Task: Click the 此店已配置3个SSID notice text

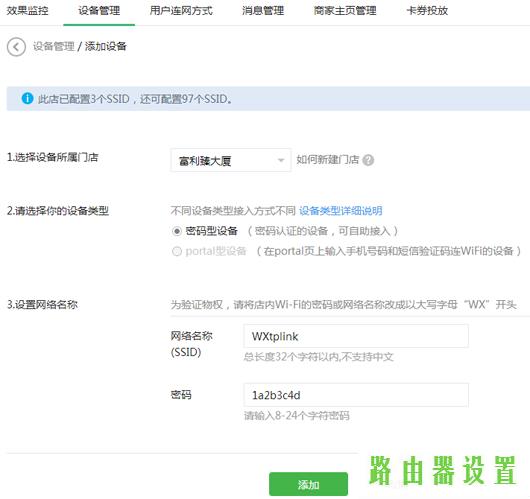Action: [x=135, y=99]
